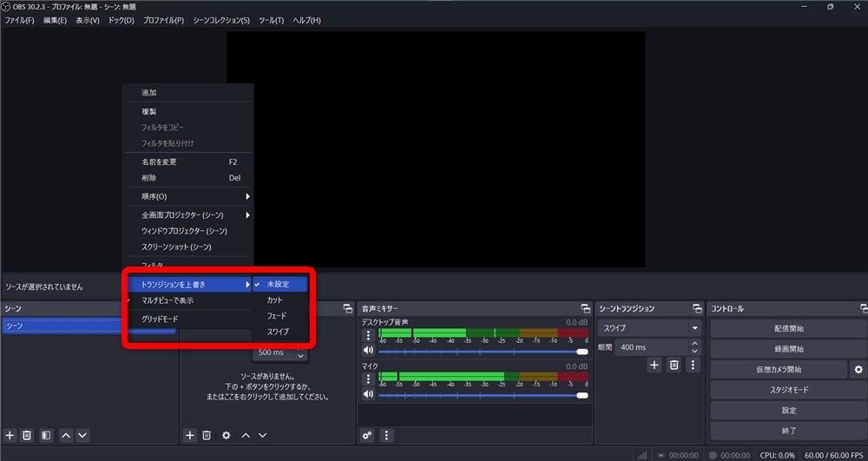
Task: Open マイク three-dot options
Action: pos(368,379)
